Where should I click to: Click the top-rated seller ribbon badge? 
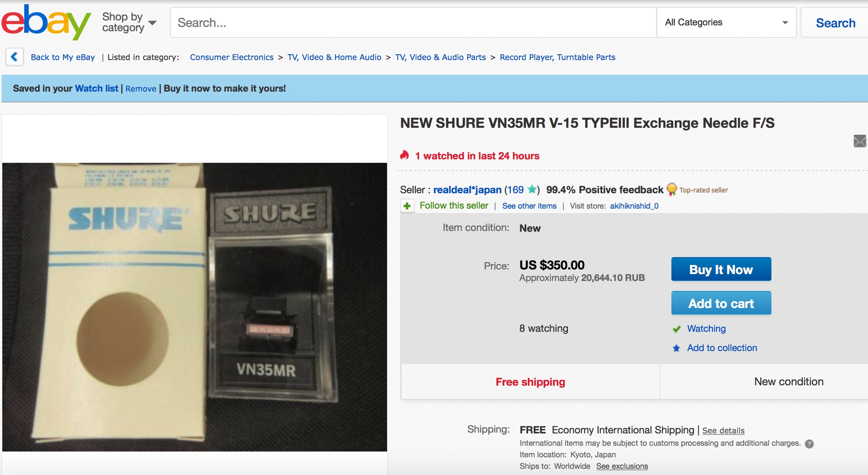click(672, 189)
